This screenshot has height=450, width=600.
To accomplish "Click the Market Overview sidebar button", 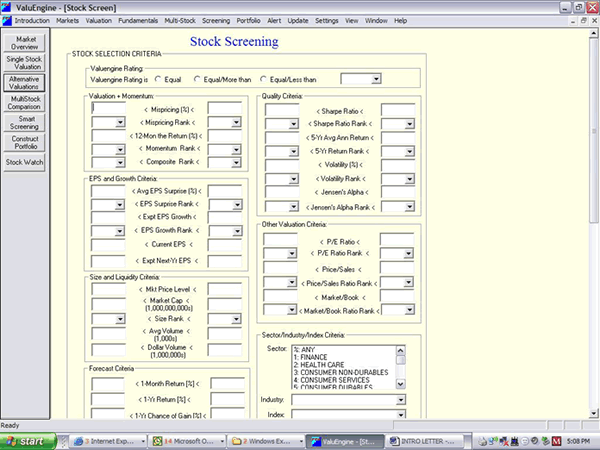I will (x=24, y=43).
